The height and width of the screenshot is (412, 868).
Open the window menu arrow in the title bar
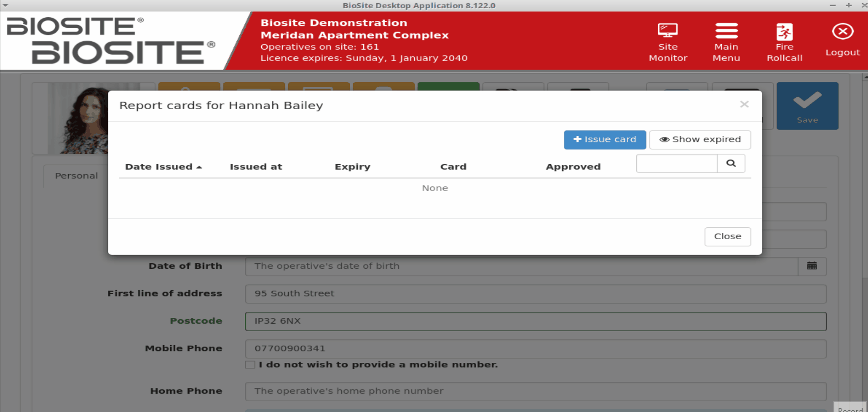pyautogui.click(x=5, y=5)
